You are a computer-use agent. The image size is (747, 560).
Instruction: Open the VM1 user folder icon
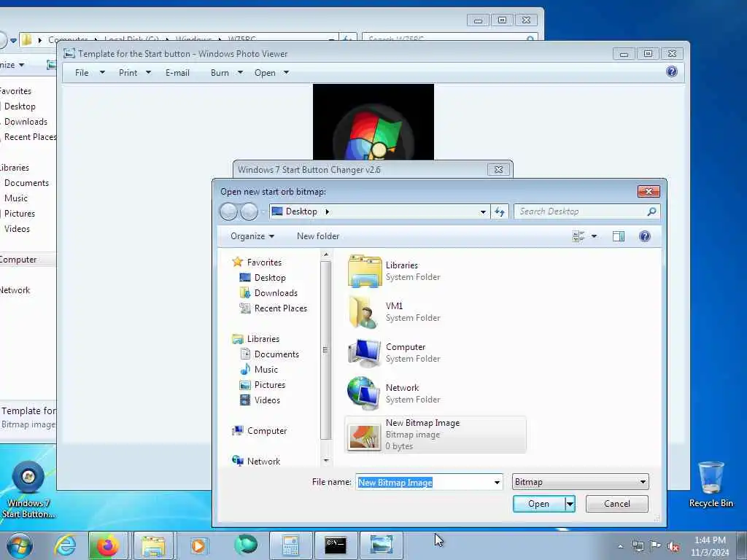click(x=363, y=312)
